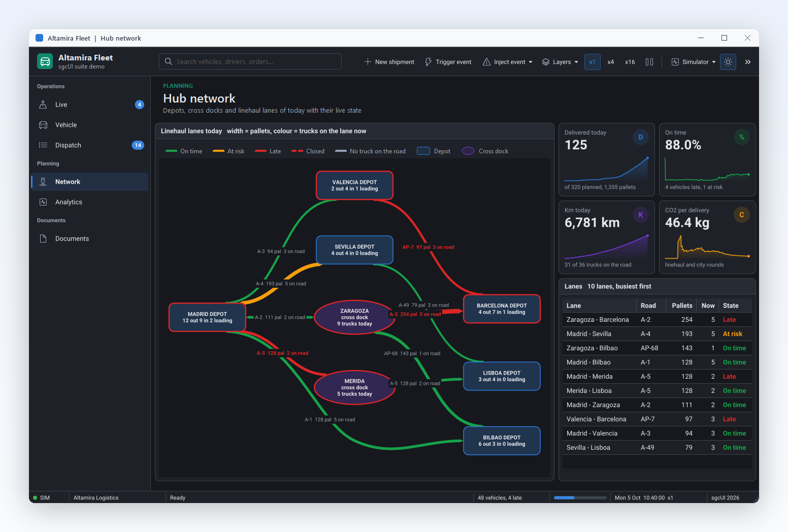This screenshot has height=532, width=788.
Task: Open the Live operations view
Action: tap(89, 105)
